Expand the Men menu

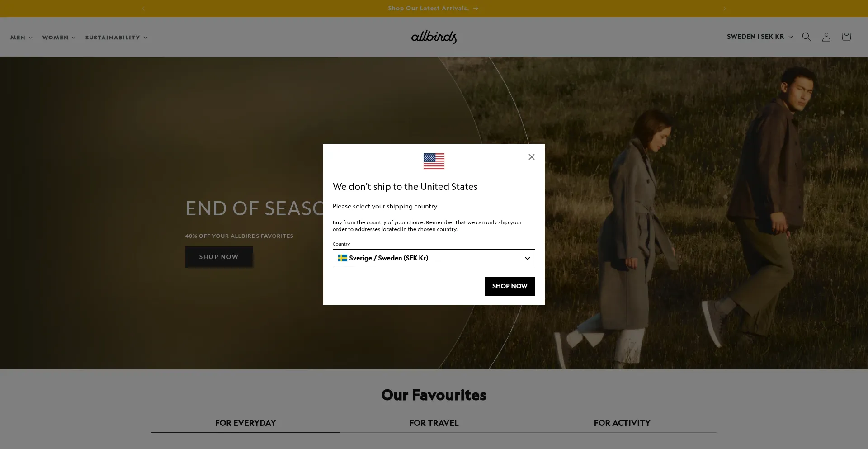pyautogui.click(x=21, y=38)
